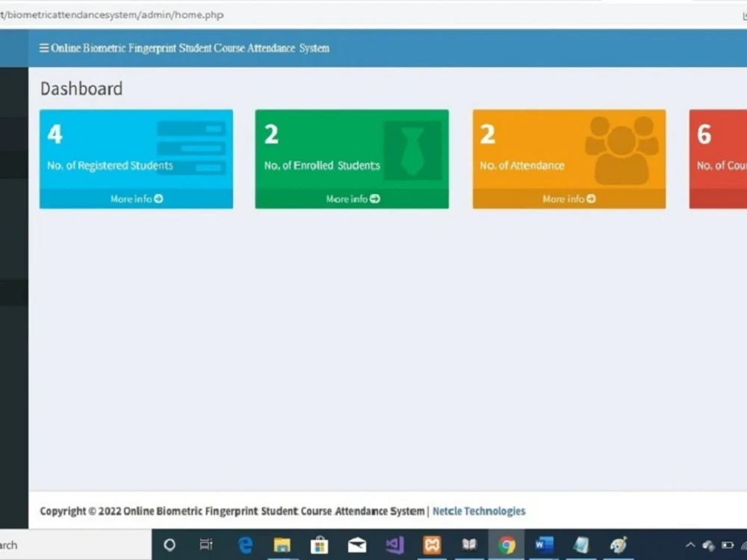Open the Mail app from the taskbar
The width and height of the screenshot is (747, 560).
tap(357, 544)
